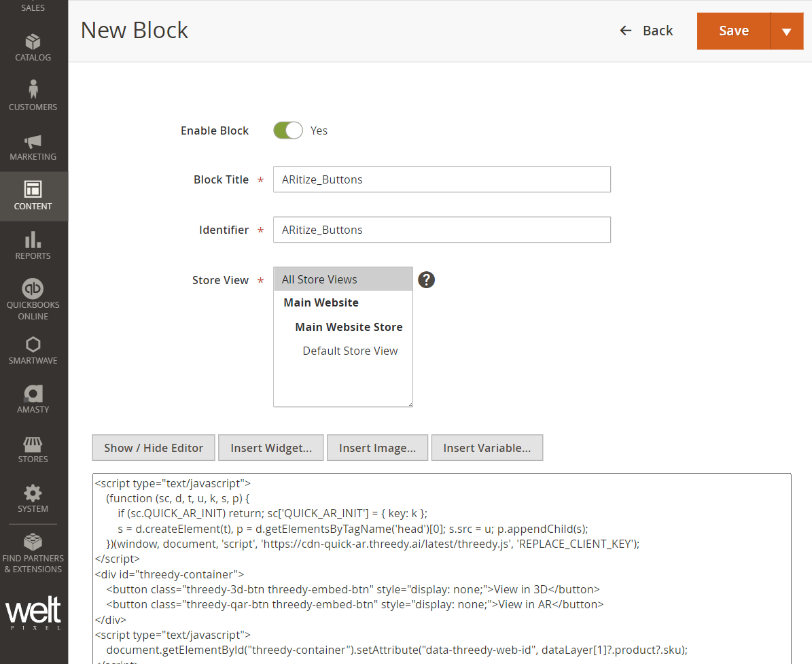Open the Sales menu item
Screen dimensions: 812x664
[x=33, y=7]
